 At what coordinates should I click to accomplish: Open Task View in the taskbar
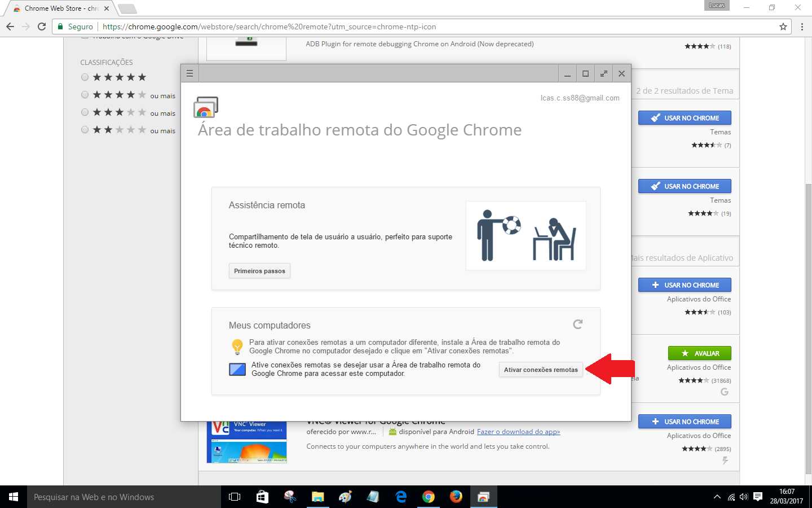click(235, 497)
